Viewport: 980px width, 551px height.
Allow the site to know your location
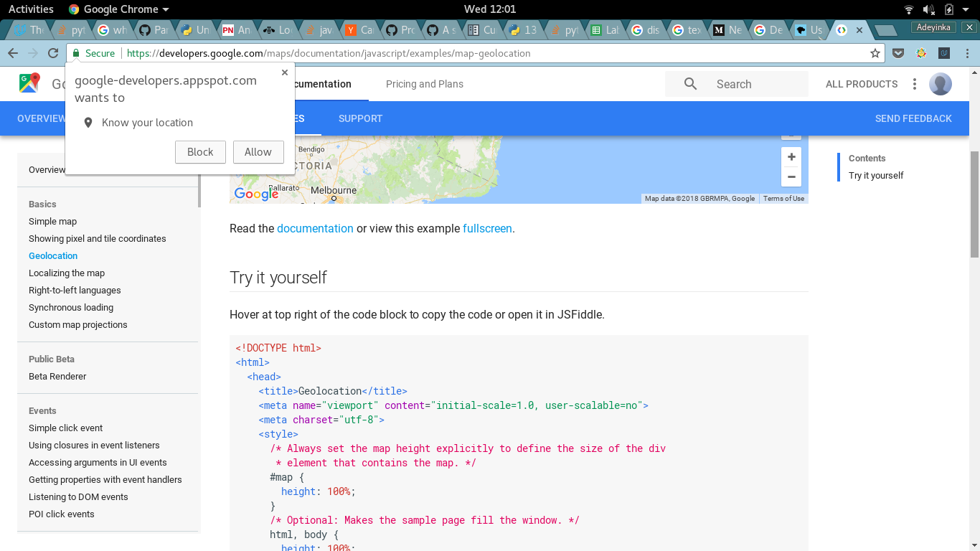click(x=258, y=152)
